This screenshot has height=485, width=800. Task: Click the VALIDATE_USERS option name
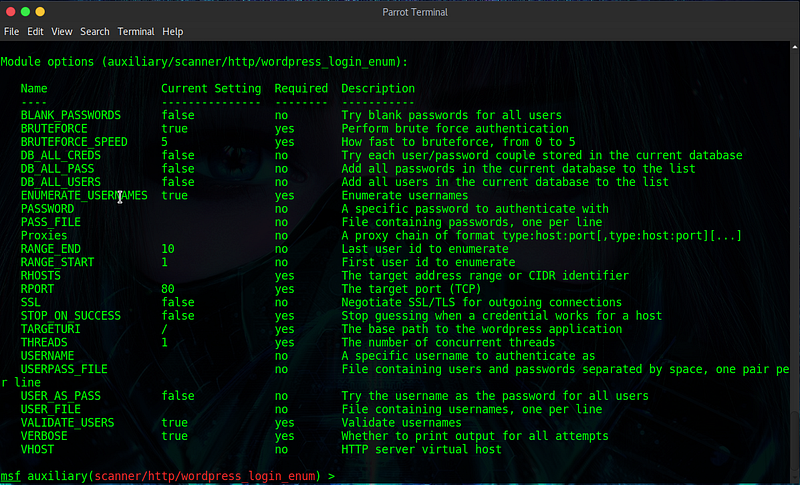(67, 423)
